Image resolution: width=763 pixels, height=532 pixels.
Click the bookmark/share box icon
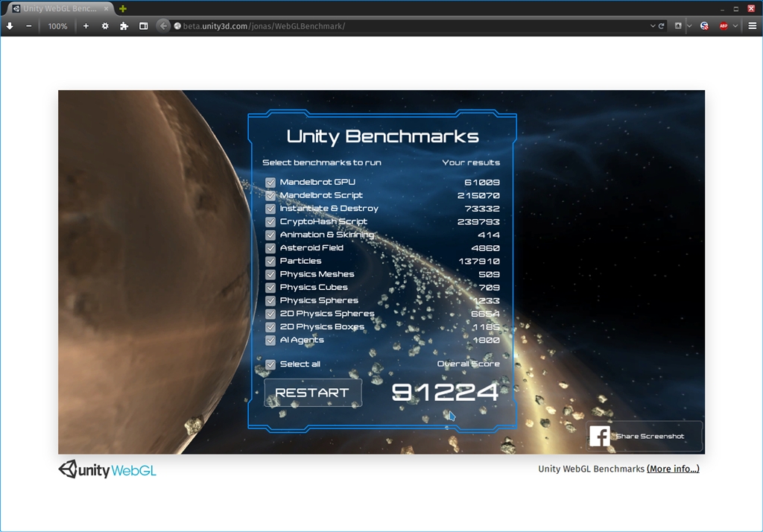click(x=678, y=26)
